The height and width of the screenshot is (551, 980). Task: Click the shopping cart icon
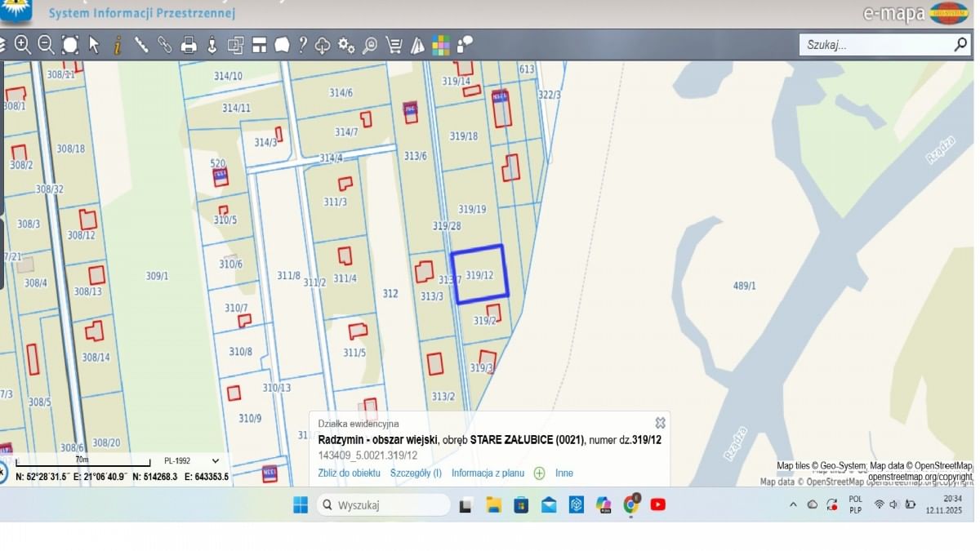(394, 45)
